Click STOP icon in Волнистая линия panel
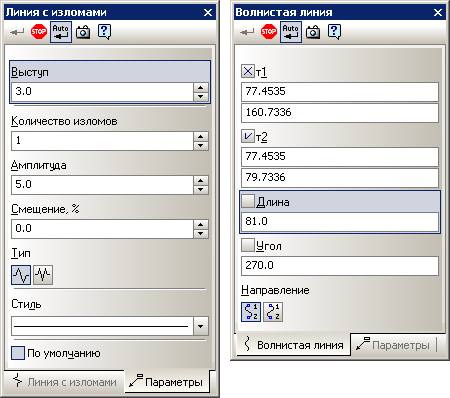 pos(269,32)
